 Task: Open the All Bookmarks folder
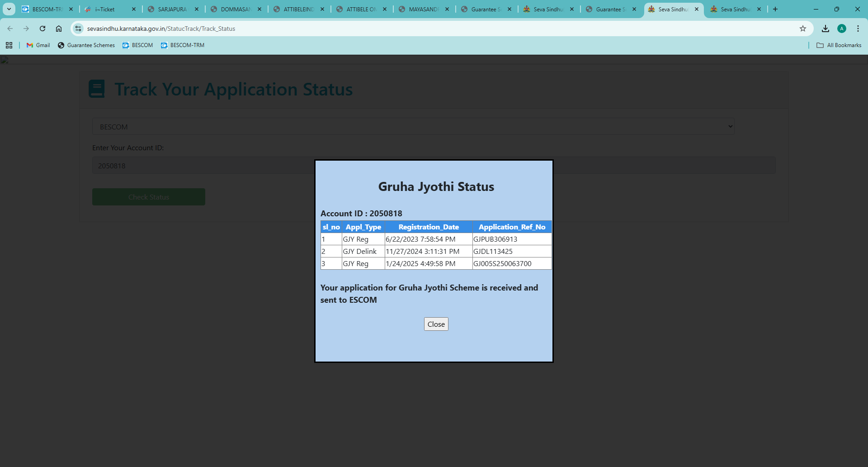click(x=839, y=45)
